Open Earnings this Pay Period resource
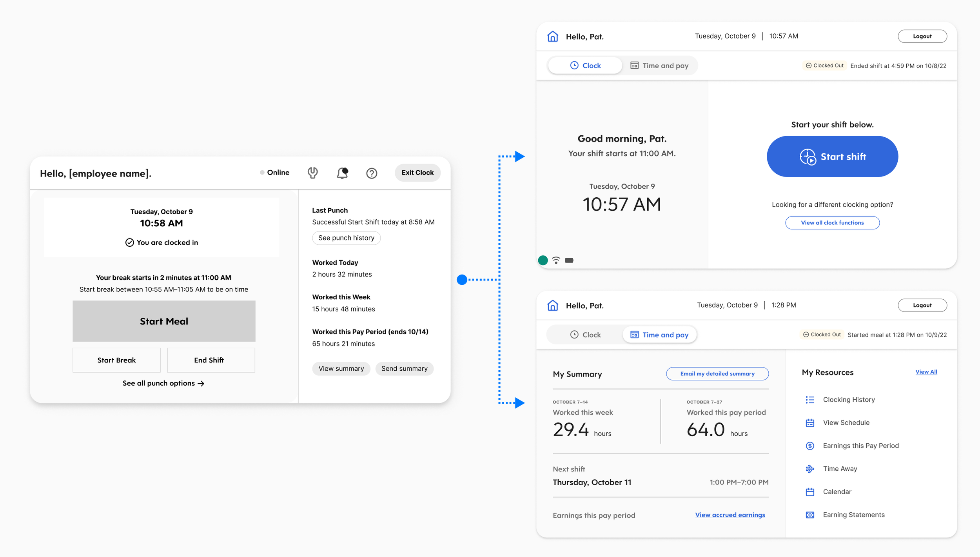 (860, 446)
